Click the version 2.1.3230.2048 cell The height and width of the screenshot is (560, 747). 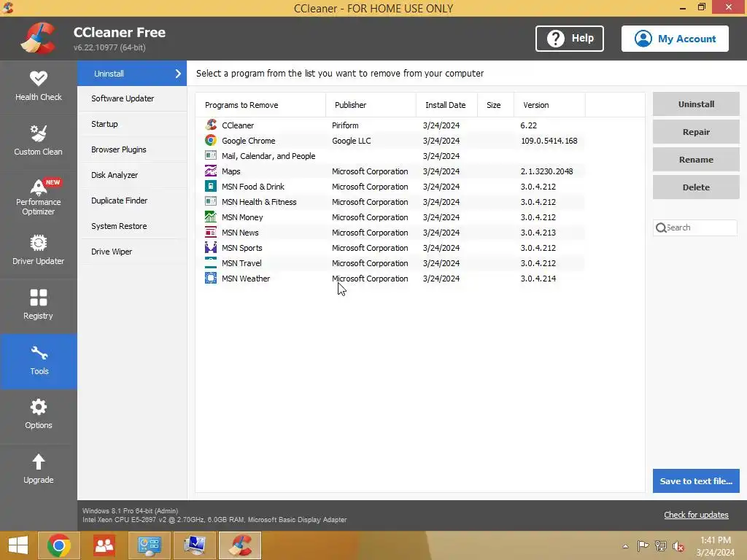(x=547, y=171)
